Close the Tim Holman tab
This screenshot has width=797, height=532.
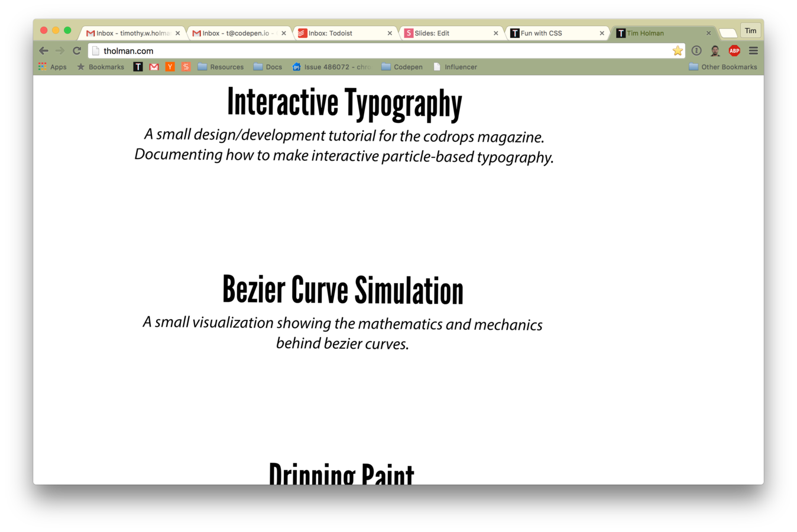pos(708,33)
